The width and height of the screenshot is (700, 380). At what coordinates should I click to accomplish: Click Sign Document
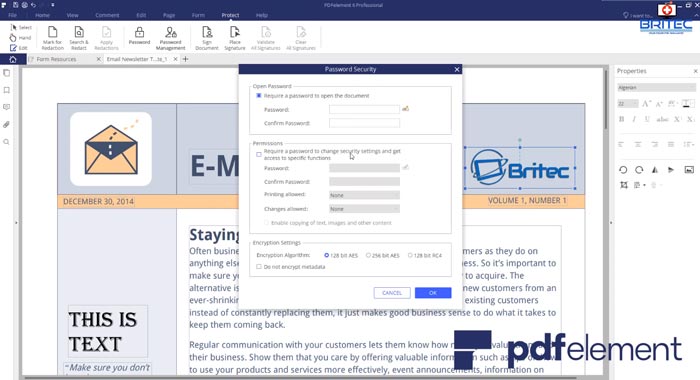tap(207, 38)
